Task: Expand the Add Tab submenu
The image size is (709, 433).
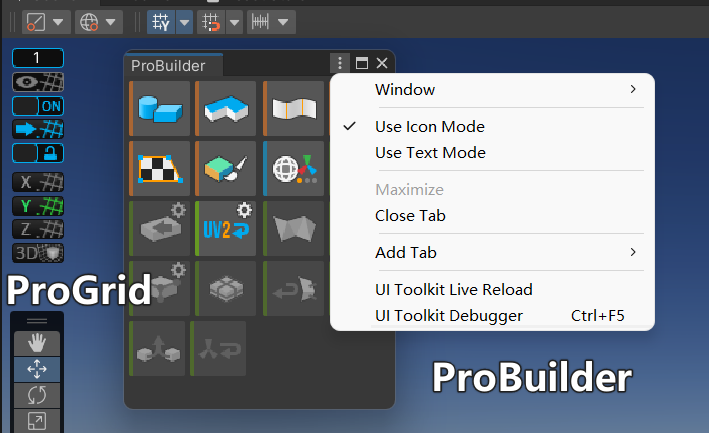Action: (492, 252)
